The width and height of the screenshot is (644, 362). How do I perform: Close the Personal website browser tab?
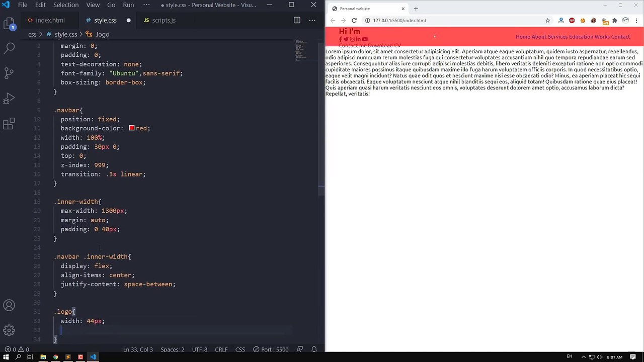click(x=403, y=9)
